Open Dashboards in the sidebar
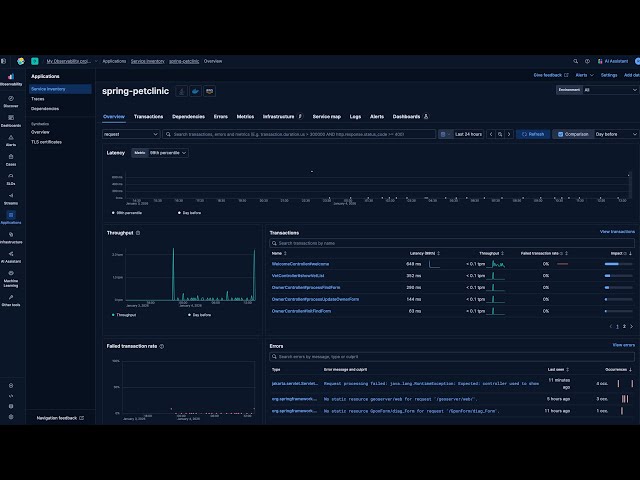 [x=11, y=121]
